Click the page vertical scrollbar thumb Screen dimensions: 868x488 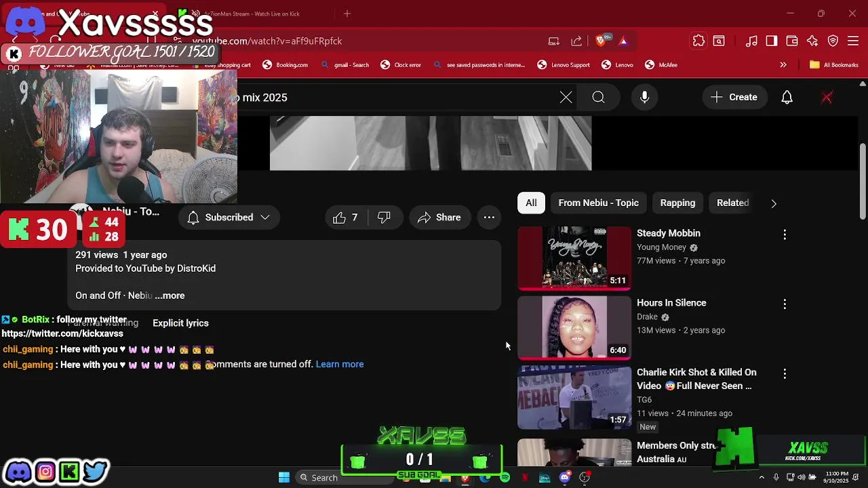[863, 182]
